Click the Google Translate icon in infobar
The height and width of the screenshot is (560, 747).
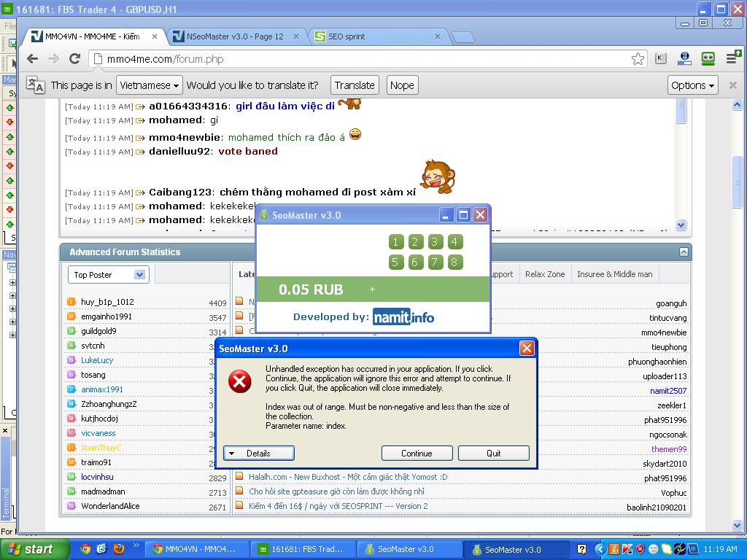click(x=35, y=85)
